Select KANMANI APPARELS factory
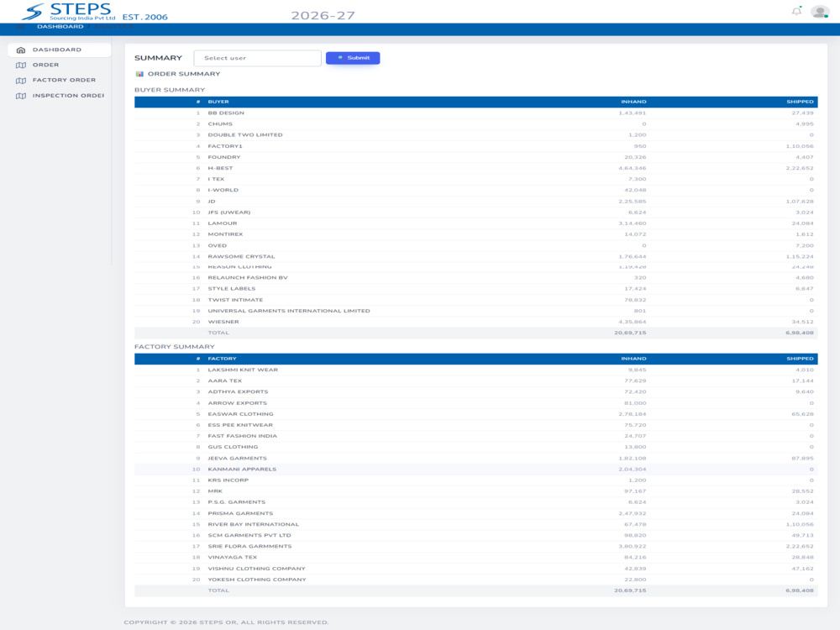This screenshot has width=840, height=630. pyautogui.click(x=475, y=470)
